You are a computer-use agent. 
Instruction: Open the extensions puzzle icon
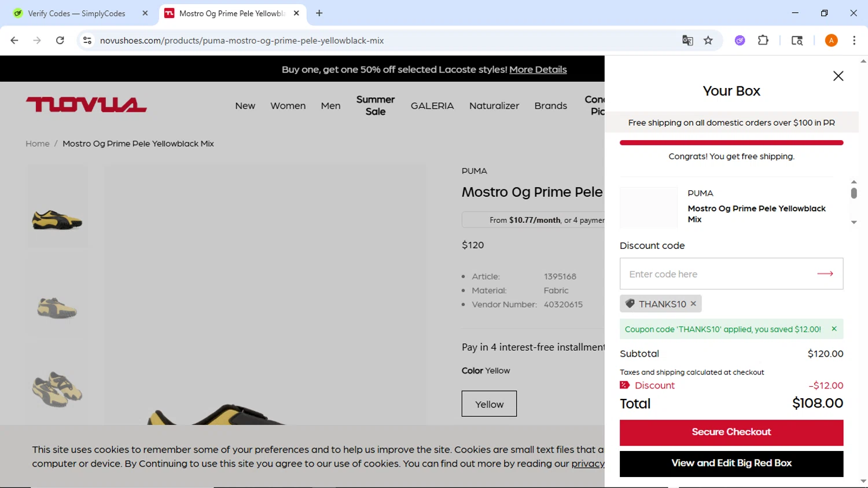pos(763,41)
